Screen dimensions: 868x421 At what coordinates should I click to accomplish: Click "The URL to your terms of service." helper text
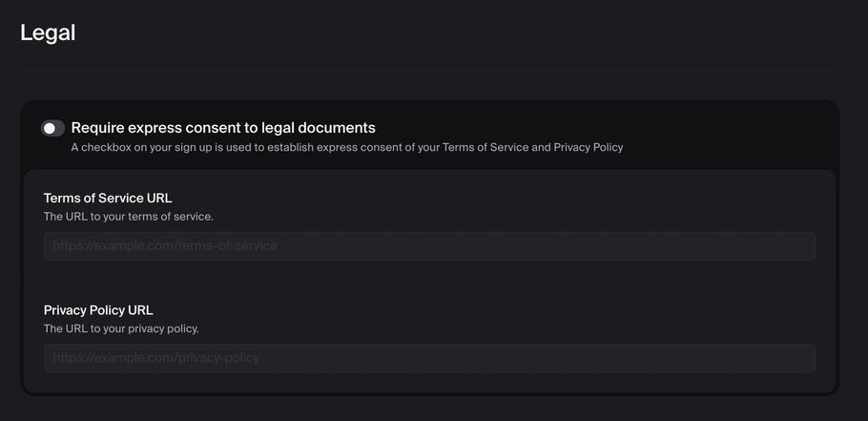129,217
